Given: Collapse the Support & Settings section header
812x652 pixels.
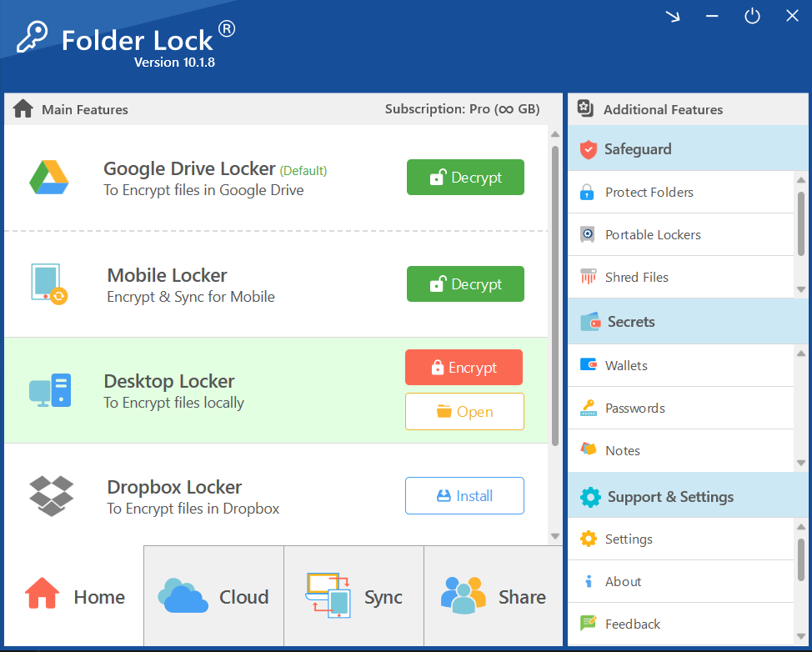Looking at the screenshot, I should (688, 496).
